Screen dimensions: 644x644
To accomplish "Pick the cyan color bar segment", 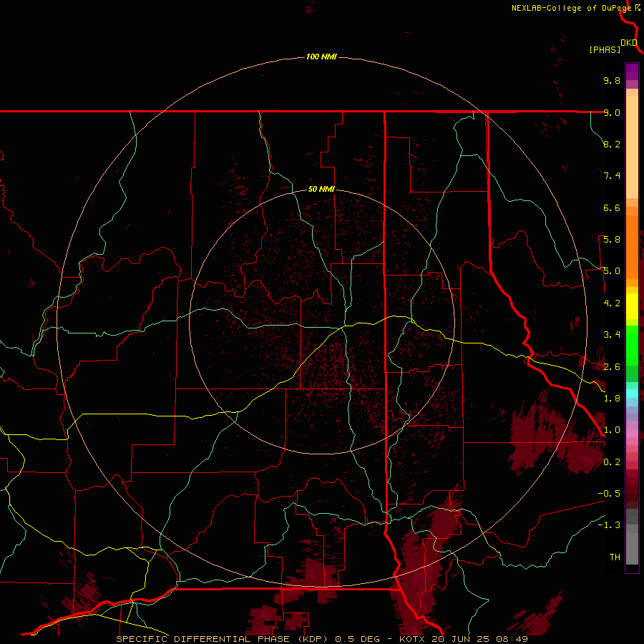I will [632, 394].
